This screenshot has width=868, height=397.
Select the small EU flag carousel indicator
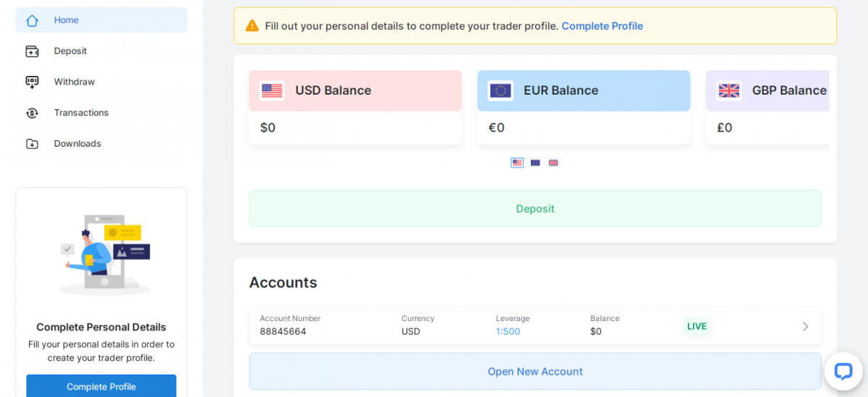535,163
